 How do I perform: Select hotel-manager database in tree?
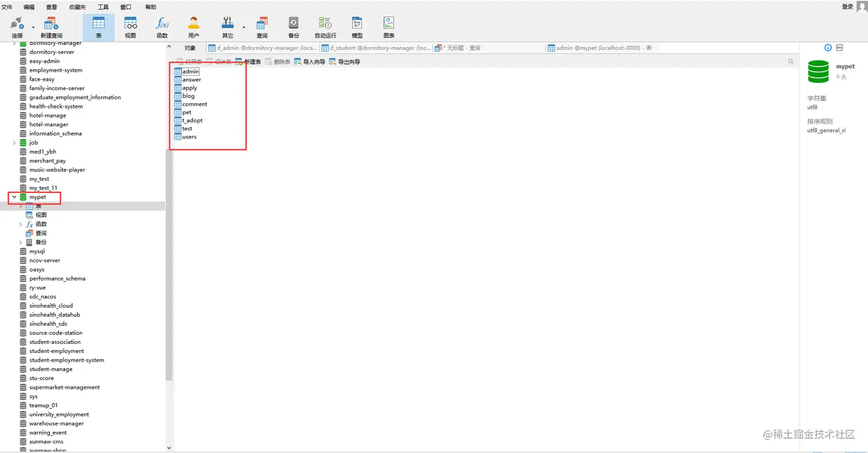click(x=49, y=125)
